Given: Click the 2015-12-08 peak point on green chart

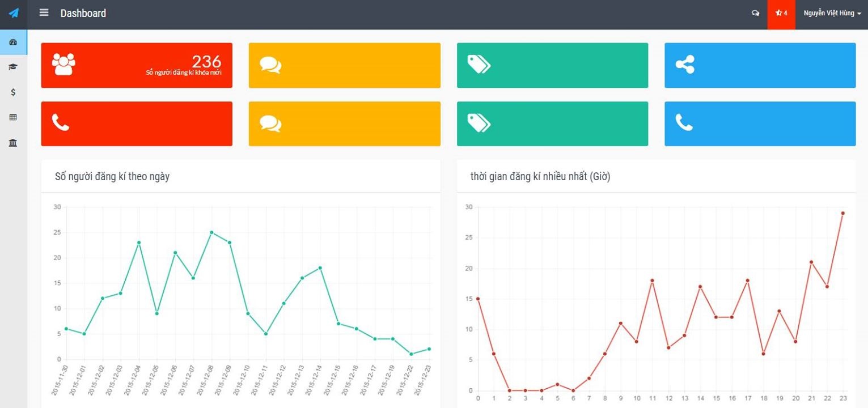Looking at the screenshot, I should pyautogui.click(x=211, y=232).
